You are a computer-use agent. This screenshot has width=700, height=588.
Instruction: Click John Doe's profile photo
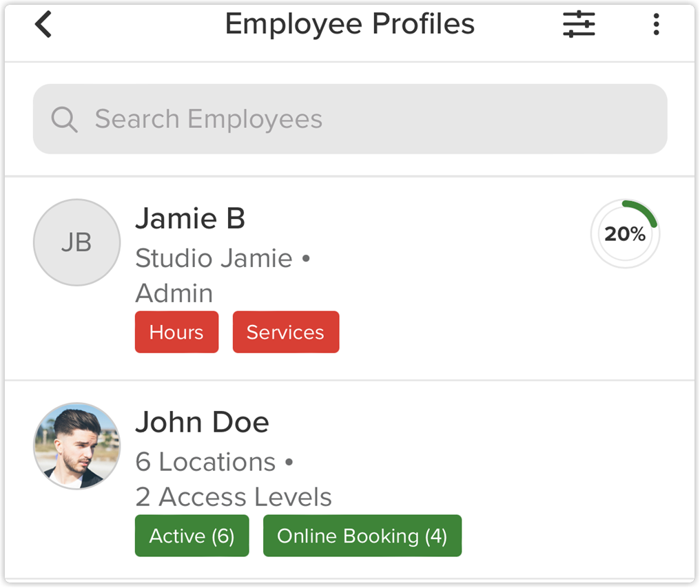76,446
